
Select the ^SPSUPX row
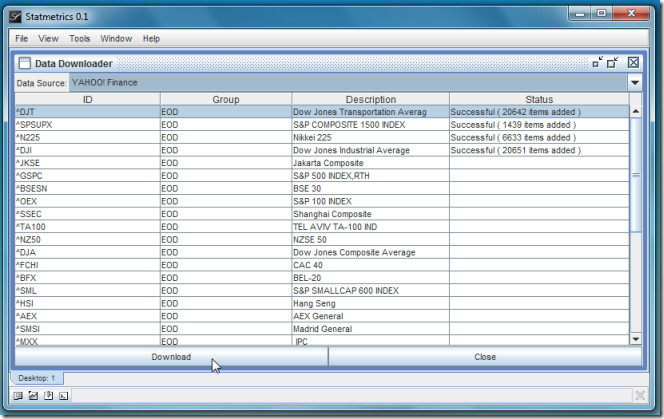click(322, 125)
